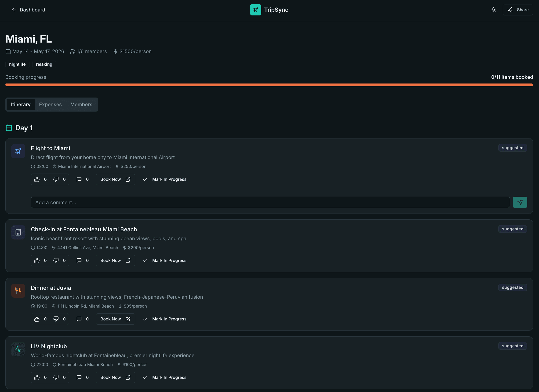
Task: Mark LIV Nightclub in progress
Action: pos(164,377)
